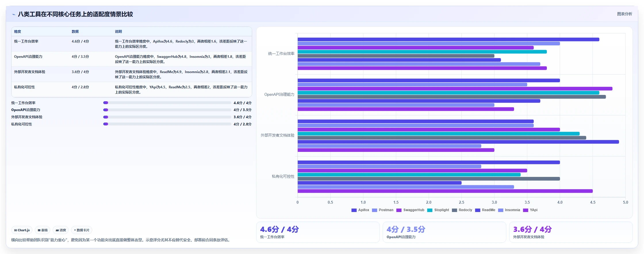Click the OpenAPI治理能力 progress bar

pos(167,110)
